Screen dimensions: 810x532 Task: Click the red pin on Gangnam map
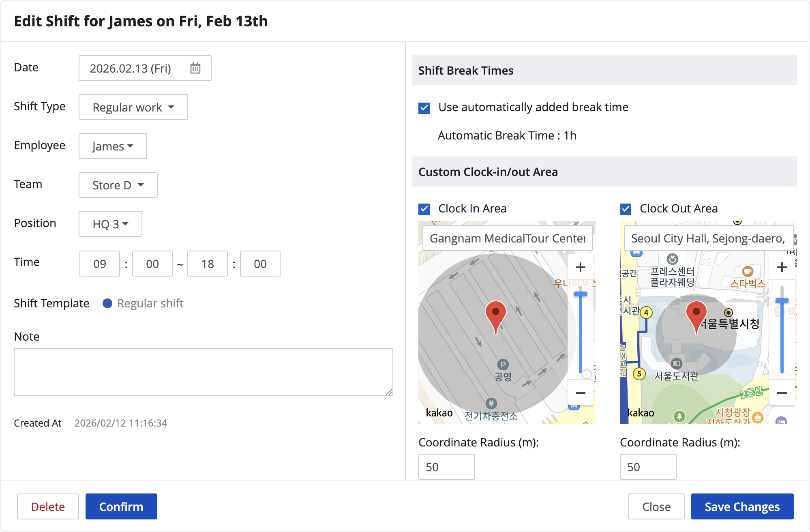click(x=495, y=315)
